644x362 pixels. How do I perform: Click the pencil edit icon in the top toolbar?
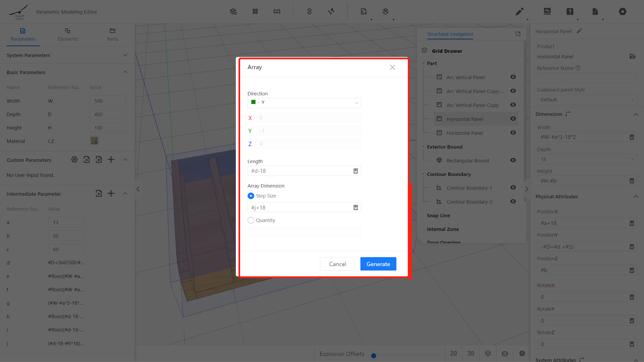coord(519,12)
